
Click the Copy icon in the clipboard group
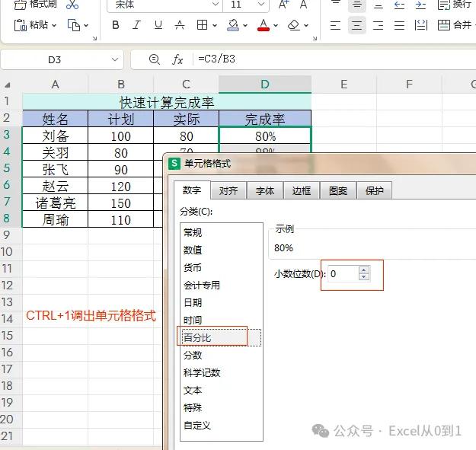pos(74,25)
